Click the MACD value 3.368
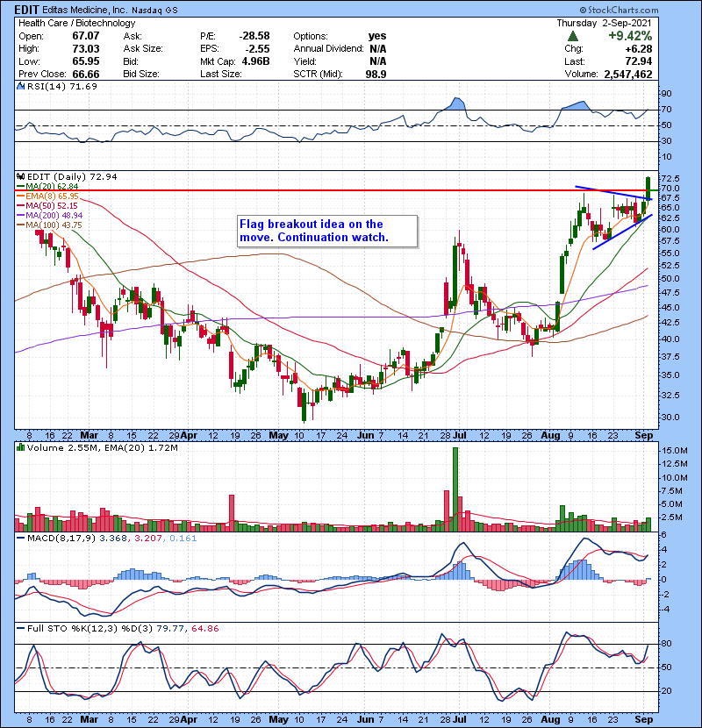 pos(112,539)
